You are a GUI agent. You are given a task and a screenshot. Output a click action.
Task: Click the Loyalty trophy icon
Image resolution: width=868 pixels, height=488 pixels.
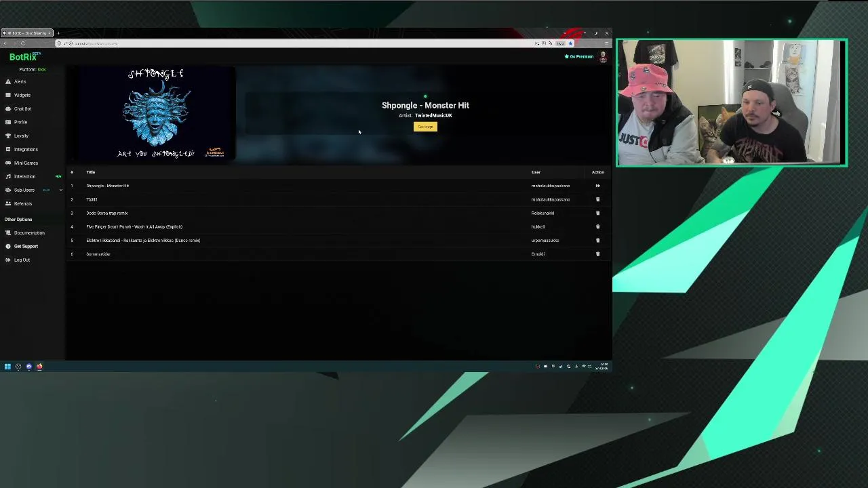[x=7, y=136]
